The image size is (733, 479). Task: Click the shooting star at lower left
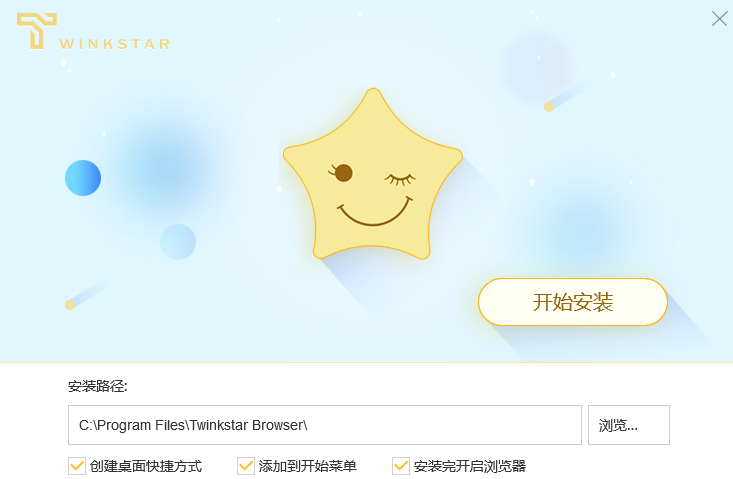tap(86, 294)
